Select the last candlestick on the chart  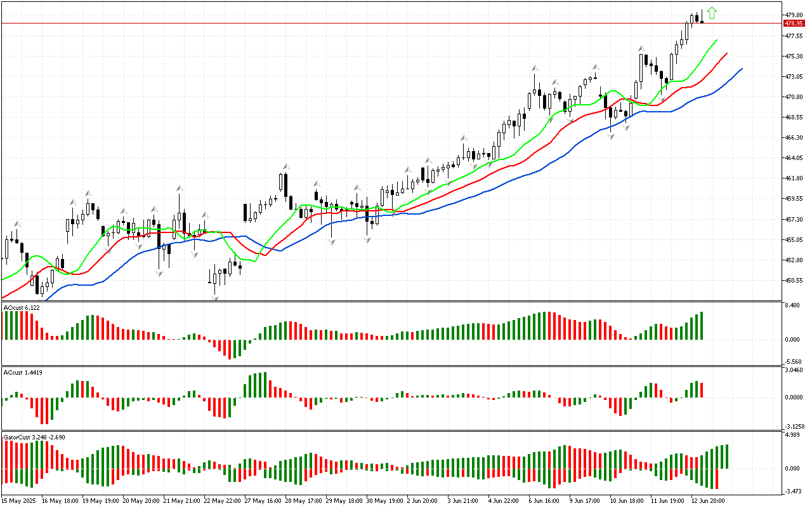pyautogui.click(x=702, y=20)
